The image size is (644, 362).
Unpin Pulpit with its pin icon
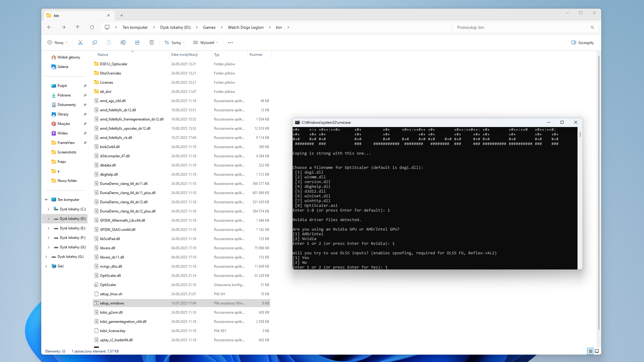85,86
